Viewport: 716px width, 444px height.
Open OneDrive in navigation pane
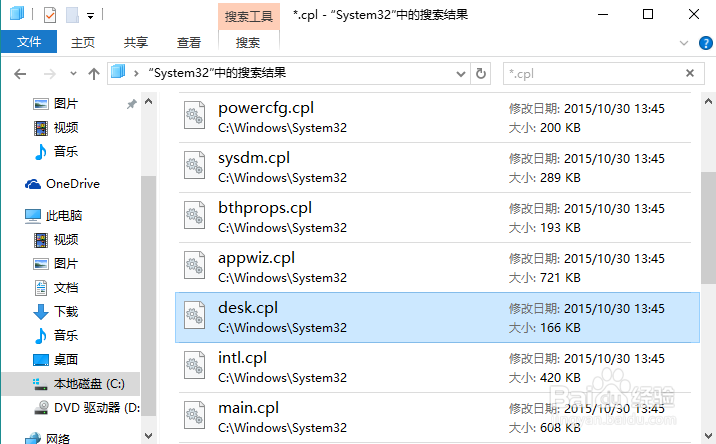point(62,184)
